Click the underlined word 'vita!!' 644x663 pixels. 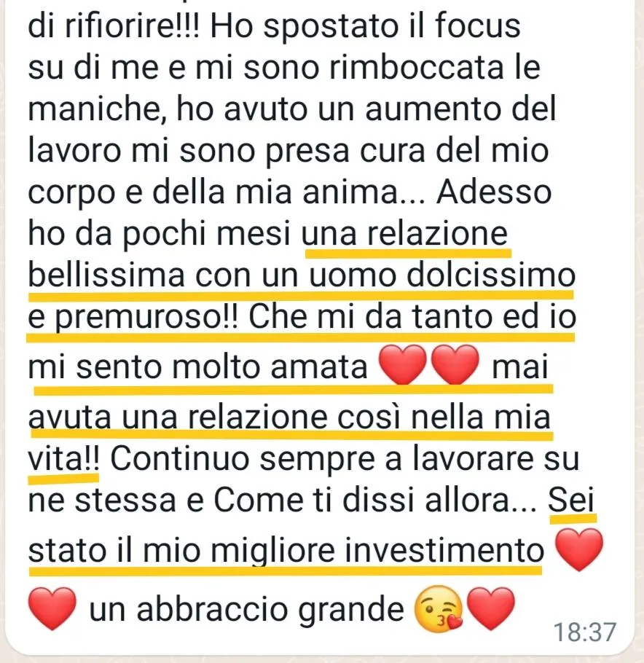64,459
